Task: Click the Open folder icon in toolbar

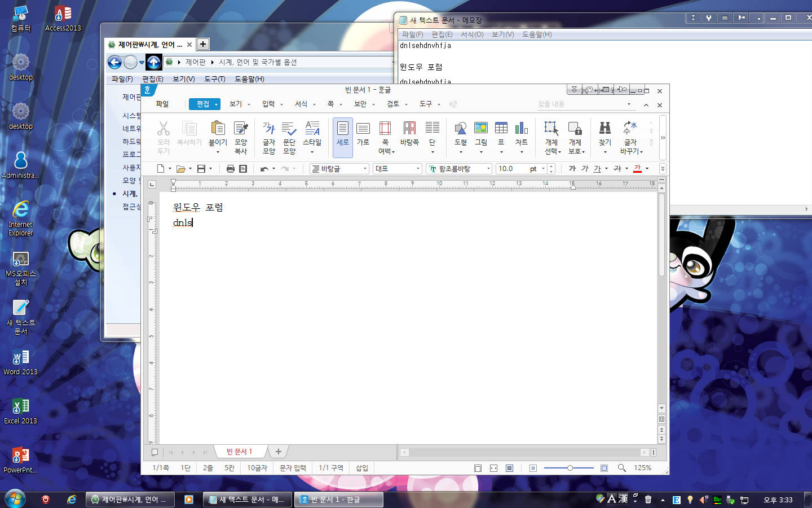Action: click(x=181, y=169)
